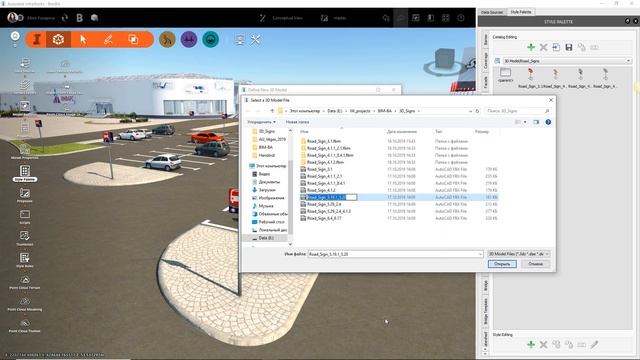Viewport: 640px width, 360px height.
Task: Open Scripts in left tool list
Action: pos(24,216)
